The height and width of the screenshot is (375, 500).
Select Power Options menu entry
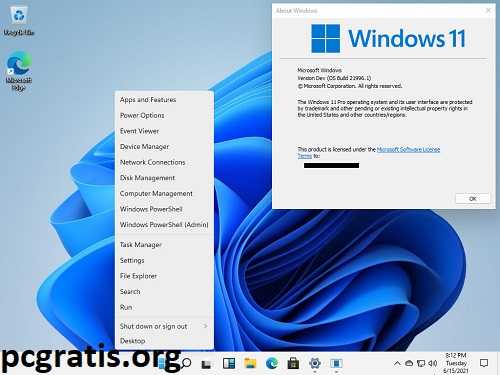pos(165,115)
